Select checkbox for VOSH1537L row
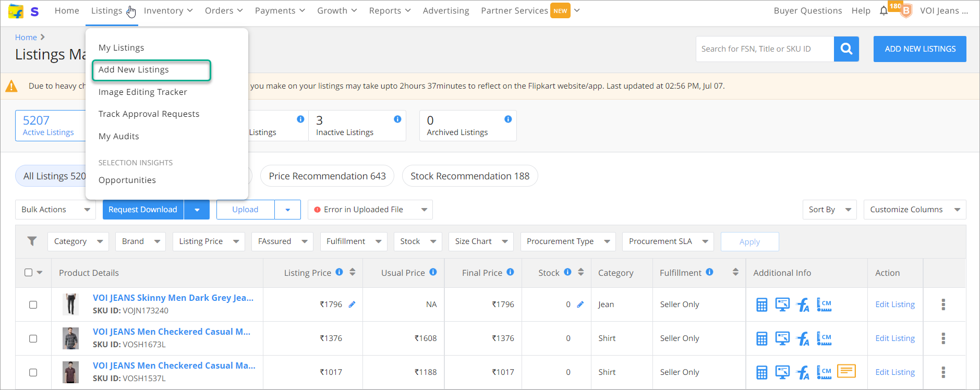The width and height of the screenshot is (980, 390). tap(33, 372)
